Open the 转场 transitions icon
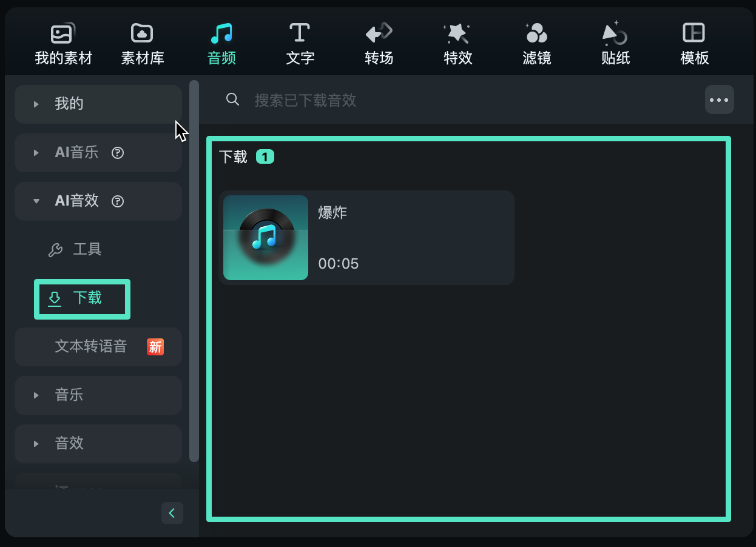 point(379,34)
